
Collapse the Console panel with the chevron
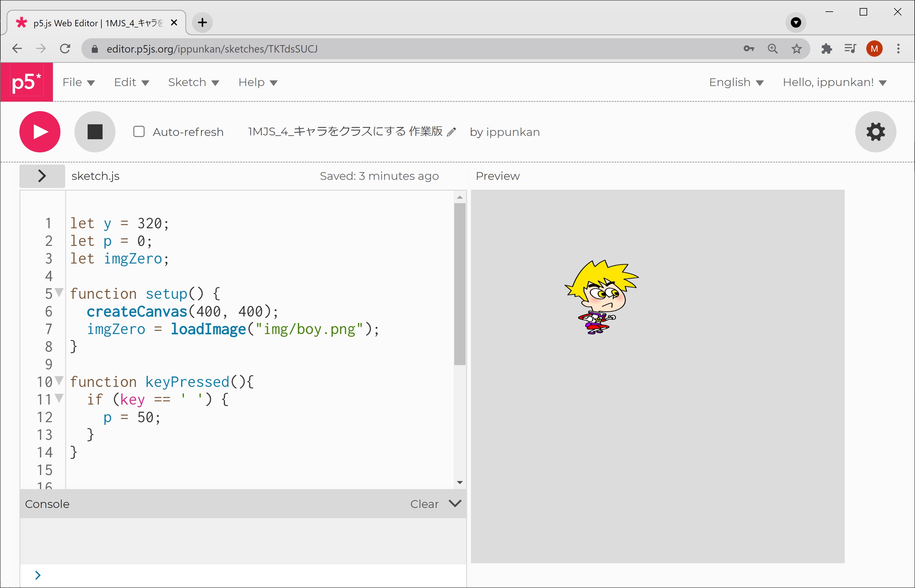455,504
